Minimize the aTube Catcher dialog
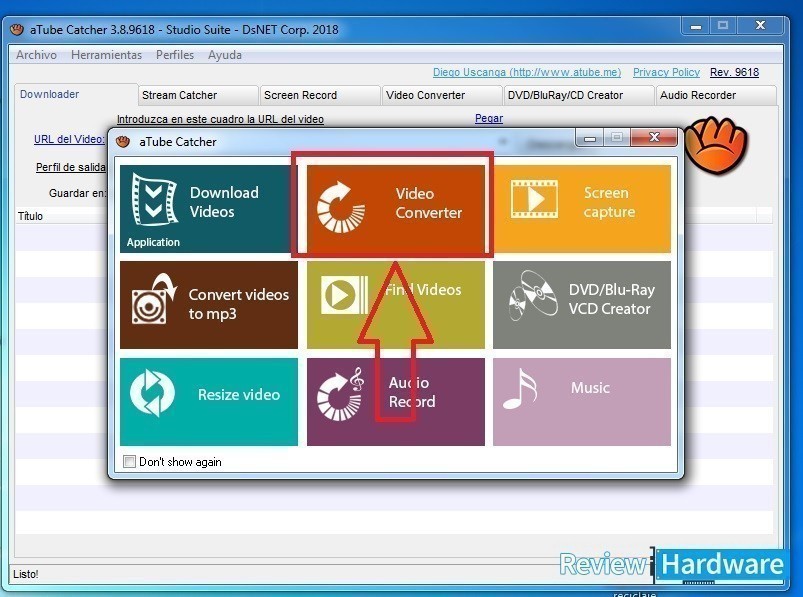This screenshot has height=597, width=803. (590, 138)
